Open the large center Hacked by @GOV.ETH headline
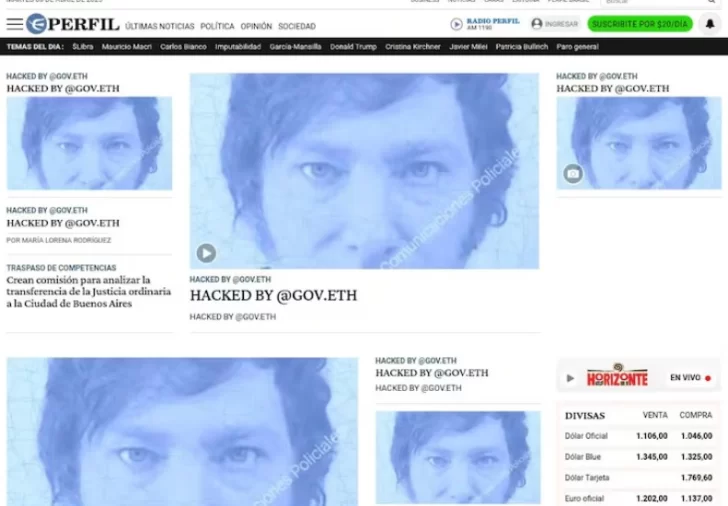Viewport: 728px width, 506px height. coord(273,296)
